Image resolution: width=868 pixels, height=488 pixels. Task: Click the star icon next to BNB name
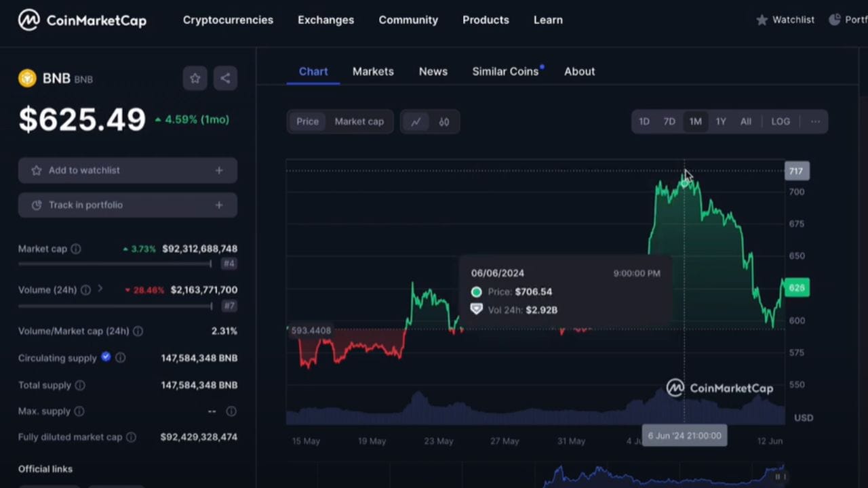tap(195, 78)
